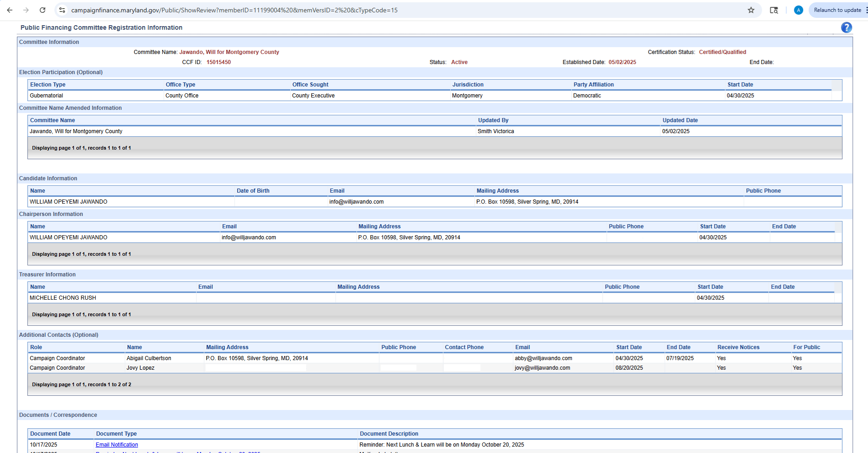Reload the current page

[x=43, y=10]
